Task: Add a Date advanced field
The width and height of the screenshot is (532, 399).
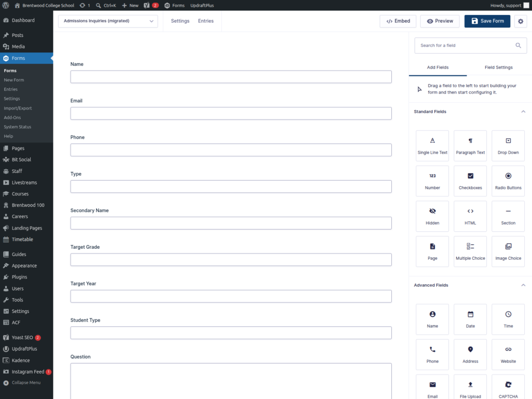Action: (470, 320)
